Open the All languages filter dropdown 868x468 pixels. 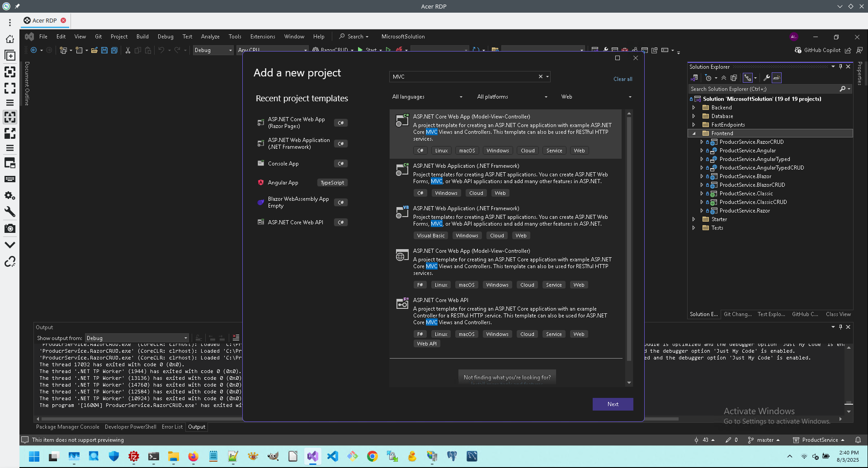tap(427, 97)
